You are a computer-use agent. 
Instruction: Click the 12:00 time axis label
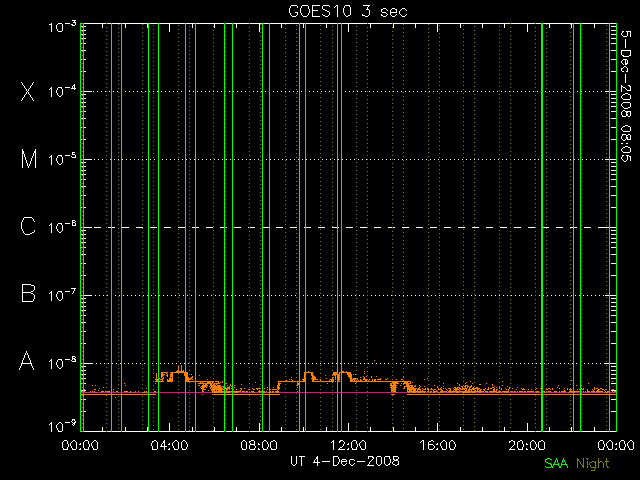348,445
